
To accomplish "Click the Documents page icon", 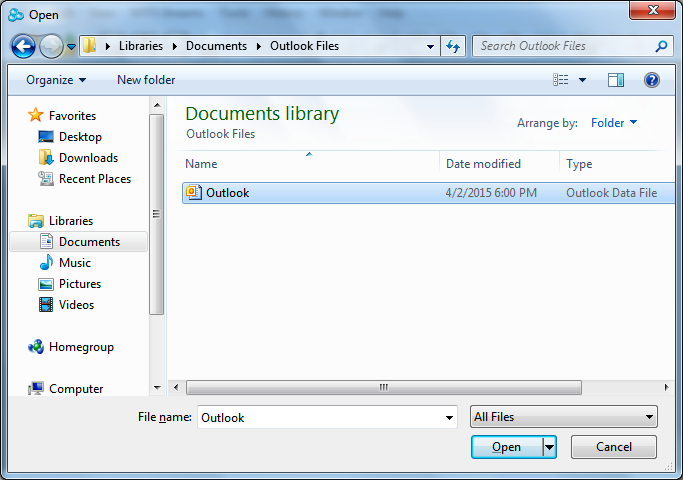I will click(46, 241).
